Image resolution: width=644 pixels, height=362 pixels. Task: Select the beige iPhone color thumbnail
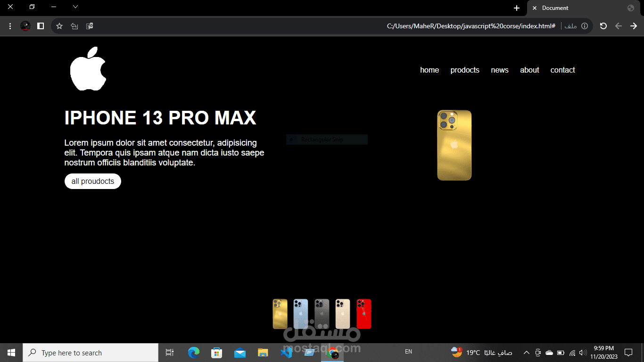tap(343, 314)
